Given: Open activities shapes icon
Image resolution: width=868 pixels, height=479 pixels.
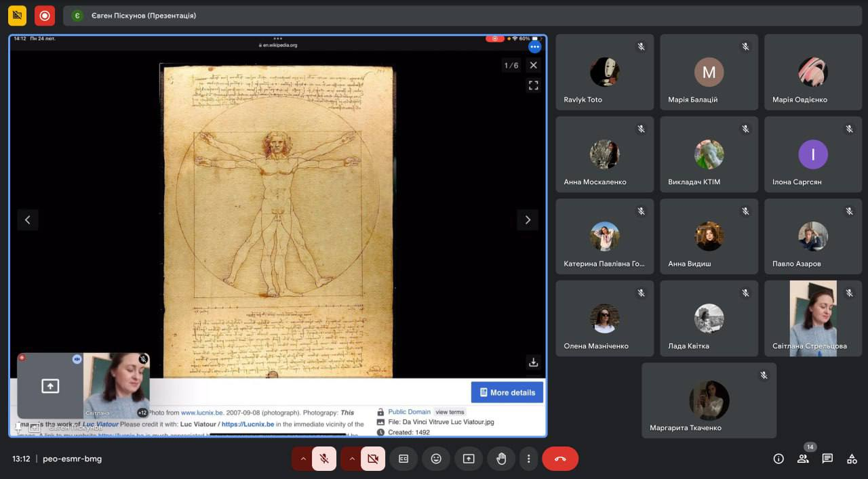Looking at the screenshot, I should (852, 459).
